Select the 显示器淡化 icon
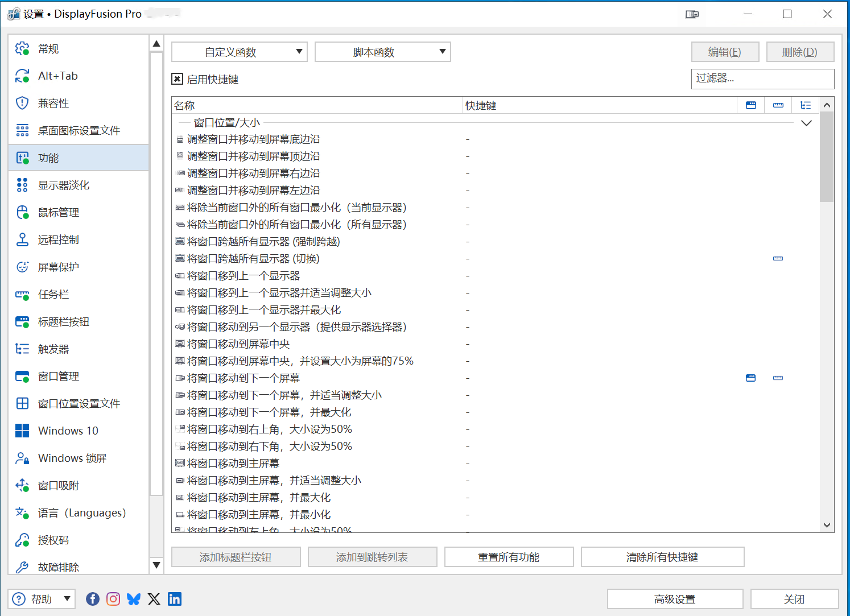Viewport: 850px width, 616px height. (x=22, y=185)
